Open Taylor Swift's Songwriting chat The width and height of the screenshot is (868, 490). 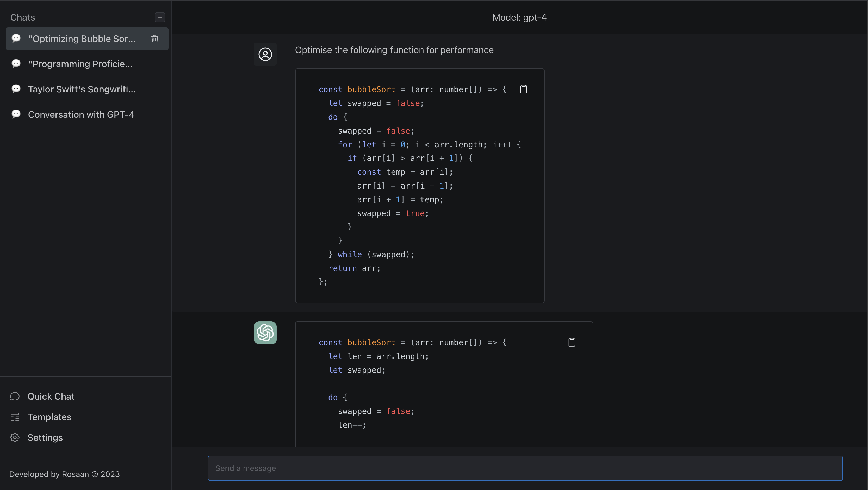(82, 89)
